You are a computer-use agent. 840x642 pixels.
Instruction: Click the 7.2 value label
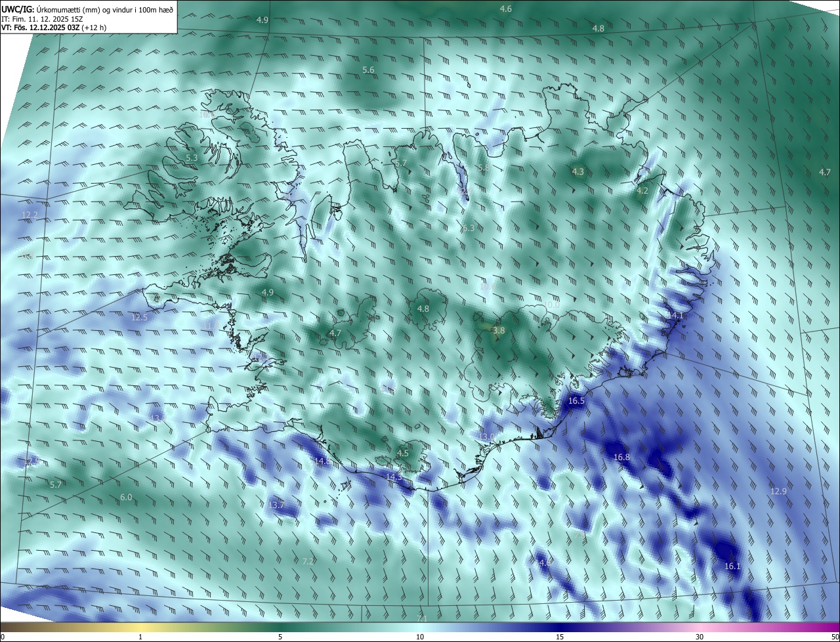coord(308,561)
